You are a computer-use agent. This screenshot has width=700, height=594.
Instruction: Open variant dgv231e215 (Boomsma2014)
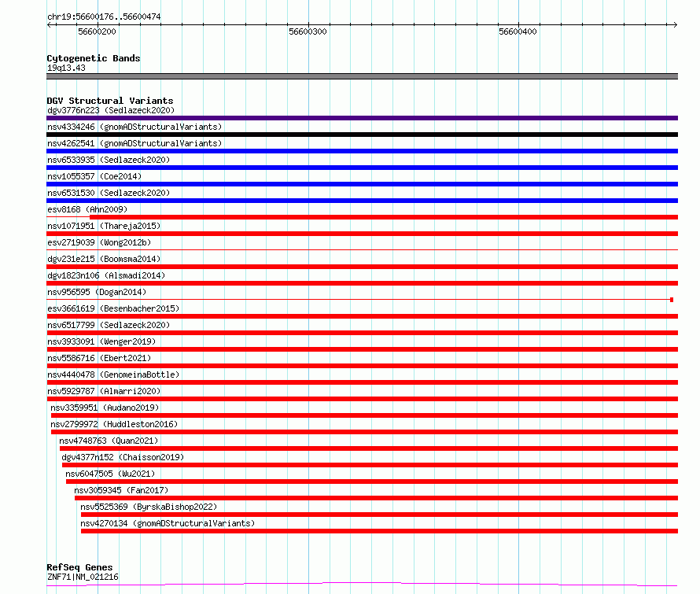(x=104, y=259)
